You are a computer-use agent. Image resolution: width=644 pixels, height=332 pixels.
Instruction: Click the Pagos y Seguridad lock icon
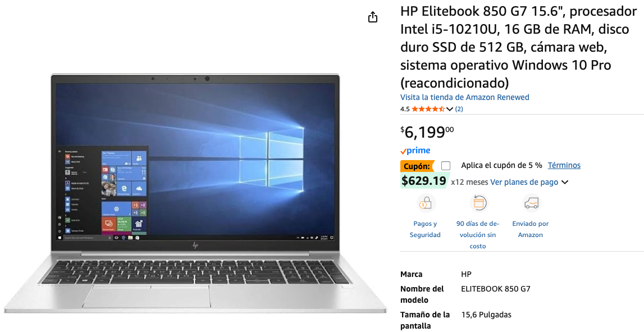click(425, 203)
